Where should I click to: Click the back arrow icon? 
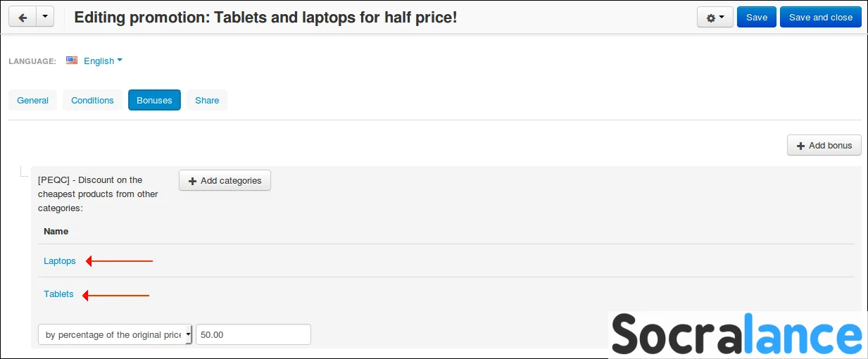(23, 18)
